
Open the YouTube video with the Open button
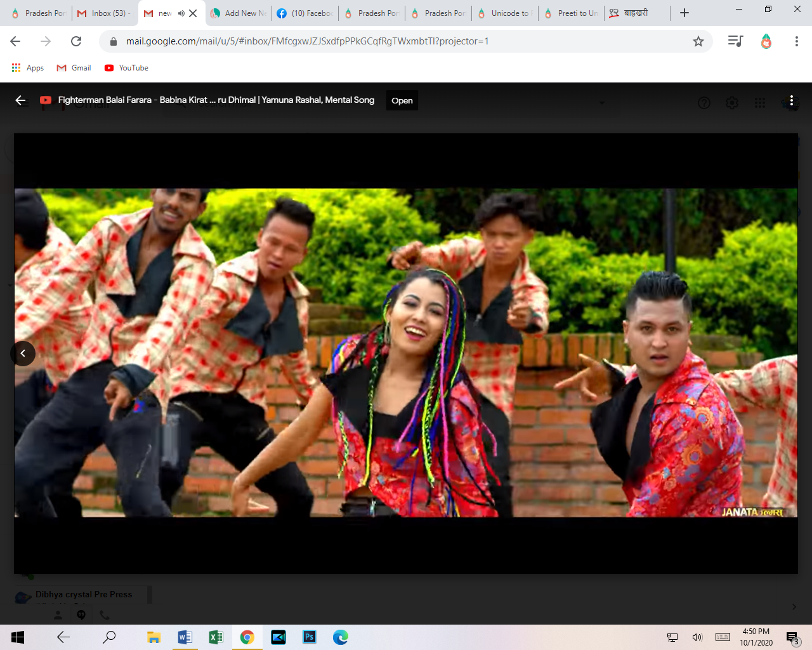402,100
